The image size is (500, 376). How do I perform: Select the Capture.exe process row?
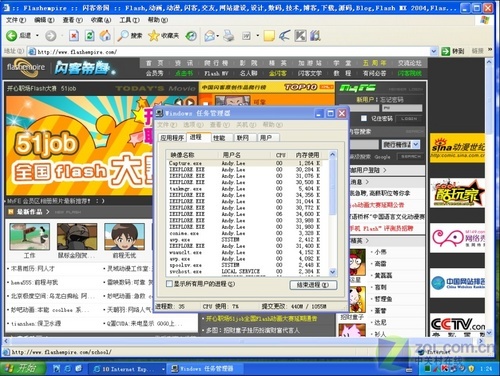click(x=245, y=163)
